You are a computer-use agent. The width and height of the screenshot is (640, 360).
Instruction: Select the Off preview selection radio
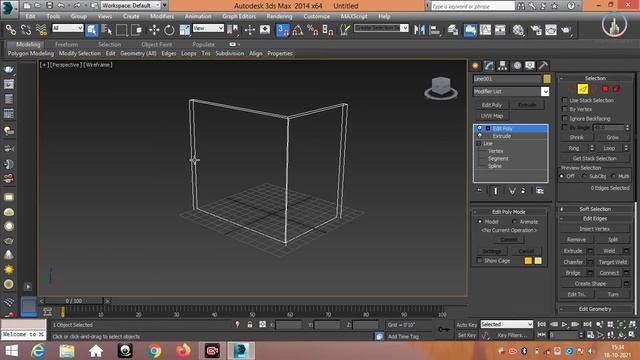pyautogui.click(x=562, y=176)
